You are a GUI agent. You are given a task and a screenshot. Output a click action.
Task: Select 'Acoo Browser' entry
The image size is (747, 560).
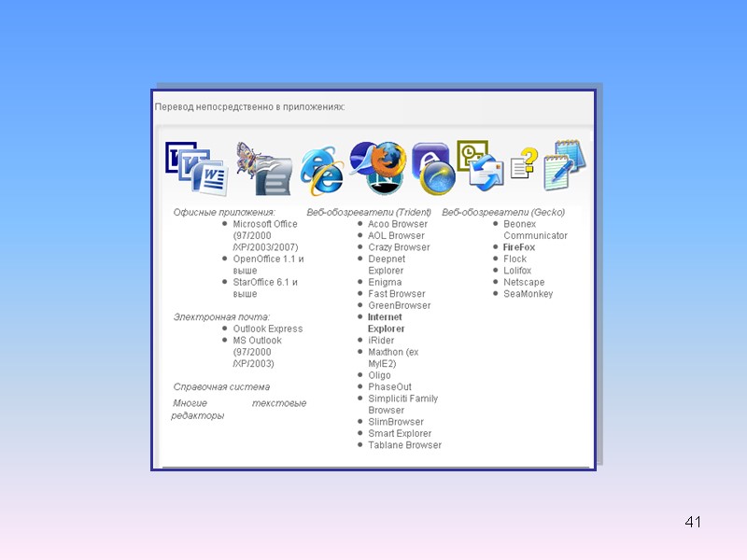(x=398, y=224)
